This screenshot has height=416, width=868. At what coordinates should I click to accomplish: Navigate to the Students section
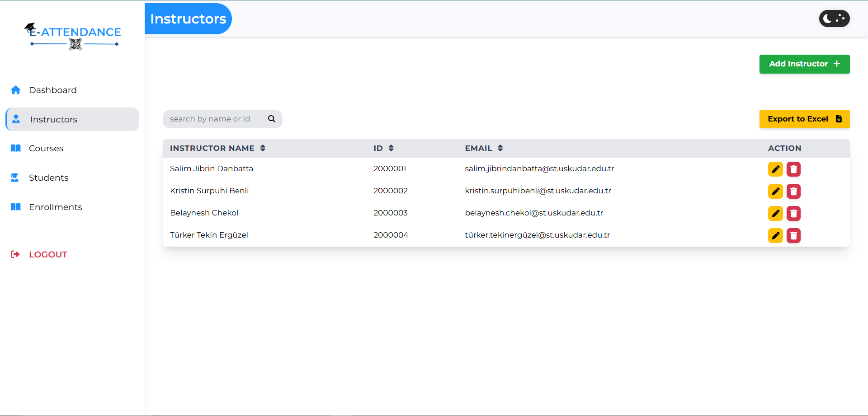pos(48,178)
